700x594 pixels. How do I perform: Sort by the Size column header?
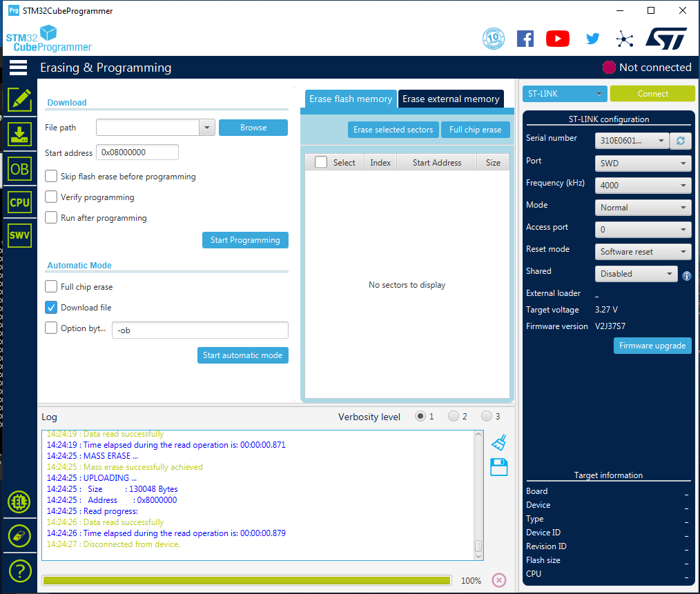[x=493, y=162]
